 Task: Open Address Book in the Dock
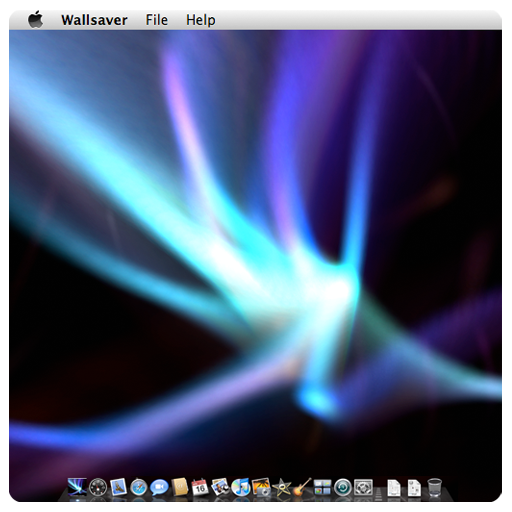(x=180, y=488)
